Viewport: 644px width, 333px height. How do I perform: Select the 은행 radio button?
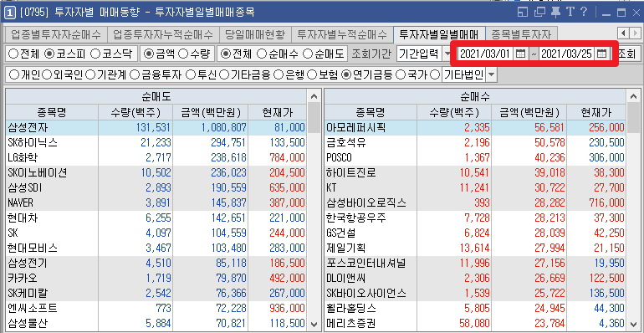coord(279,74)
